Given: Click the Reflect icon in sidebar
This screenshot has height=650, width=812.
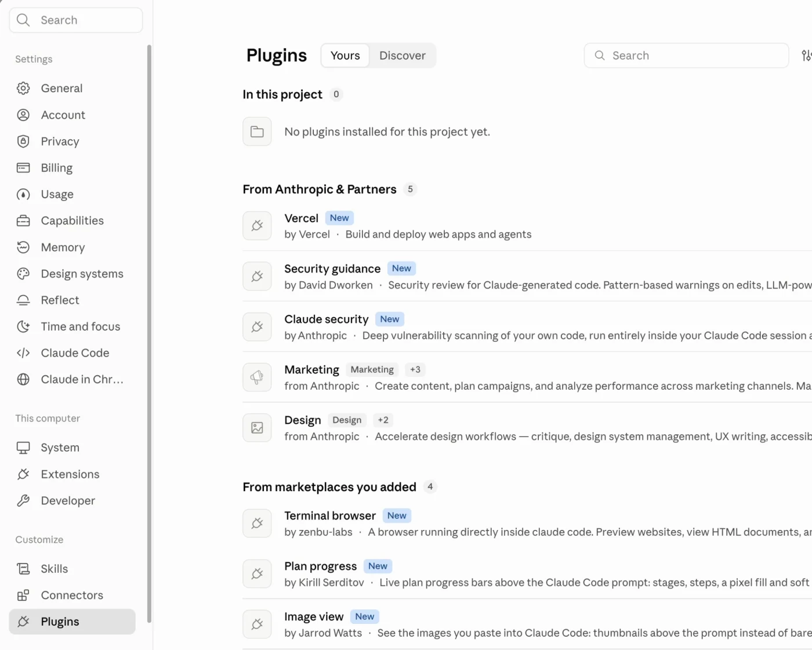Looking at the screenshot, I should (23, 300).
